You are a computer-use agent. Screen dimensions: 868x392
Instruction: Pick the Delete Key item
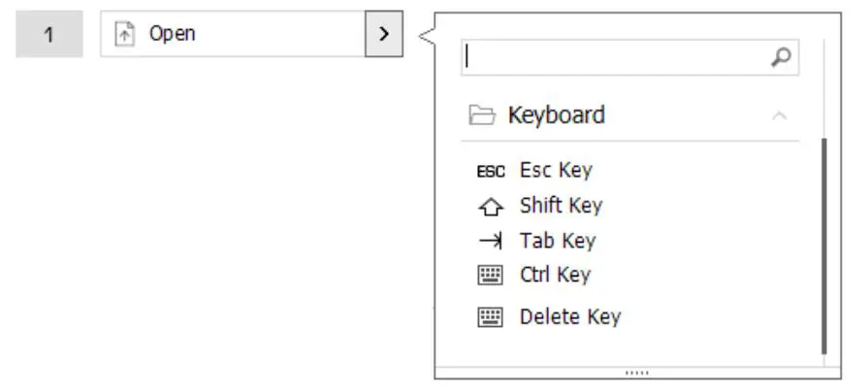(x=569, y=317)
